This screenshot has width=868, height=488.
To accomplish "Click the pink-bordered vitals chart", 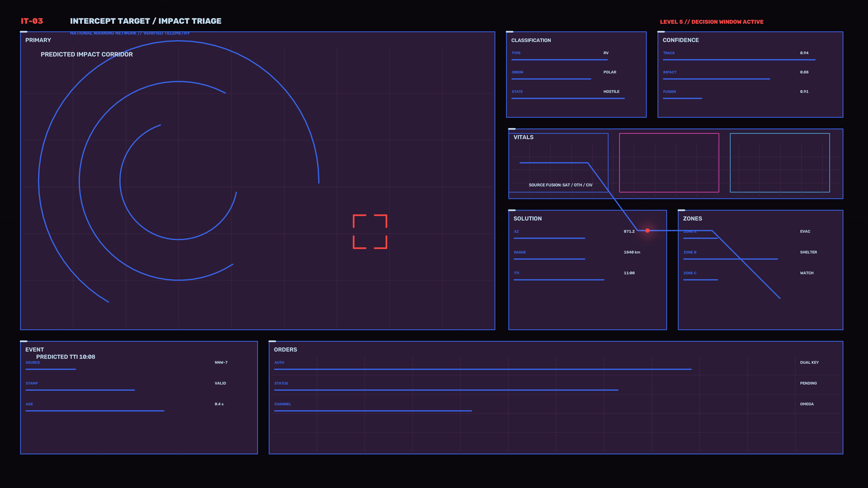I will [x=669, y=163].
